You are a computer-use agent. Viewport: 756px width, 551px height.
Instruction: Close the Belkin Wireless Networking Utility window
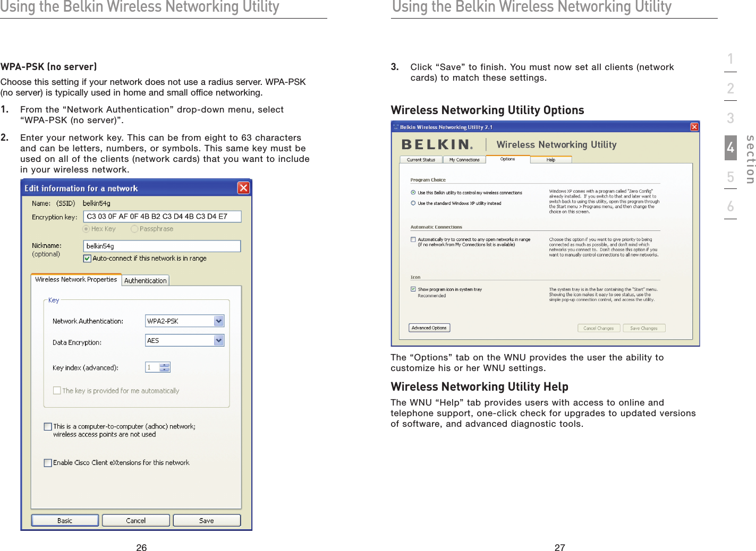point(694,127)
